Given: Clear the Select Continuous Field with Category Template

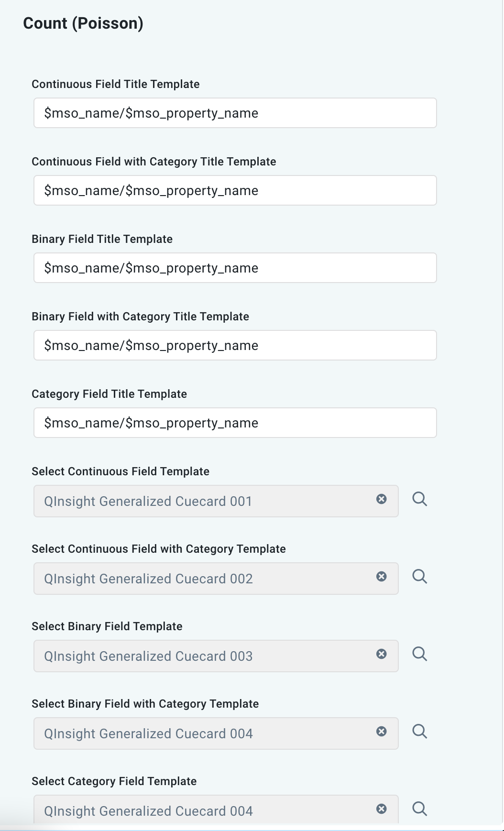Looking at the screenshot, I should 381,577.
